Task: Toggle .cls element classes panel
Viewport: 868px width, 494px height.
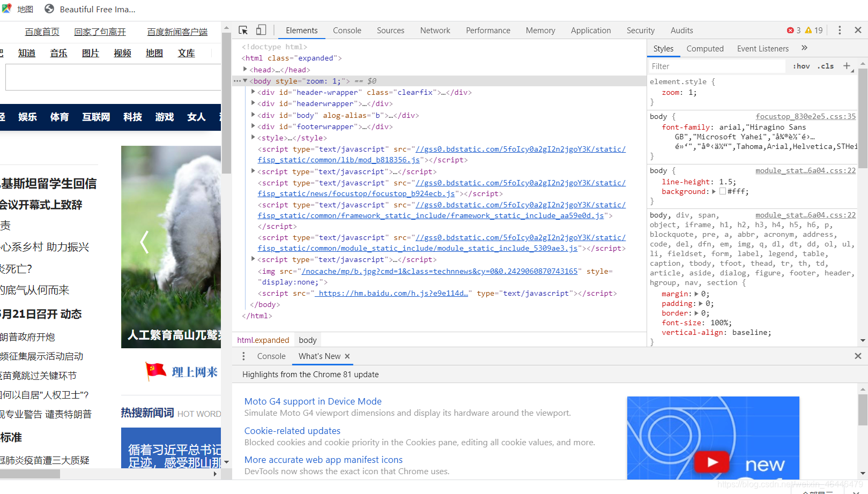Action: click(x=826, y=66)
